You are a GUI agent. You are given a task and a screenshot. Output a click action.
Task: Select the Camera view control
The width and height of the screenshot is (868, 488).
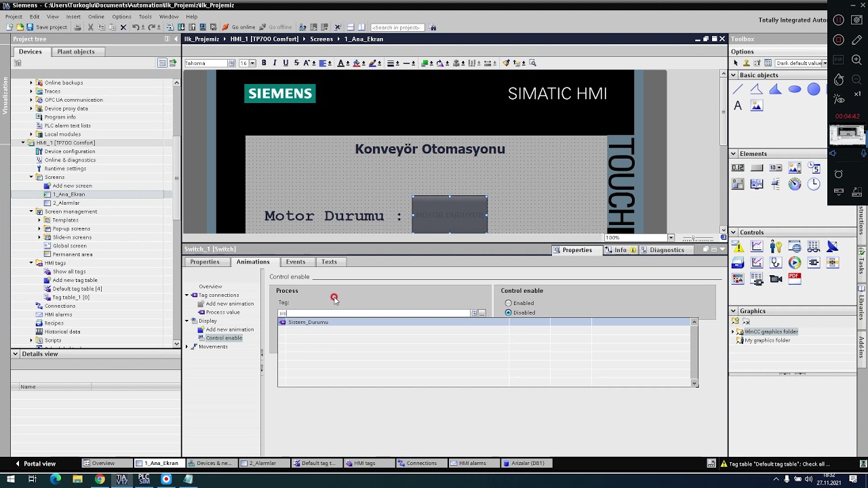coord(776,279)
